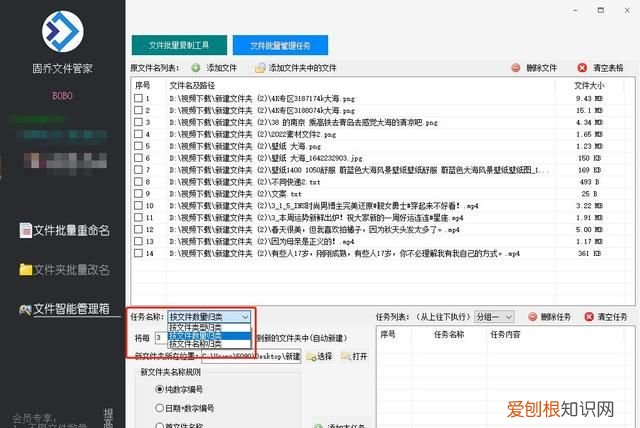Click the 固乔文件管家 logo icon

point(63,31)
